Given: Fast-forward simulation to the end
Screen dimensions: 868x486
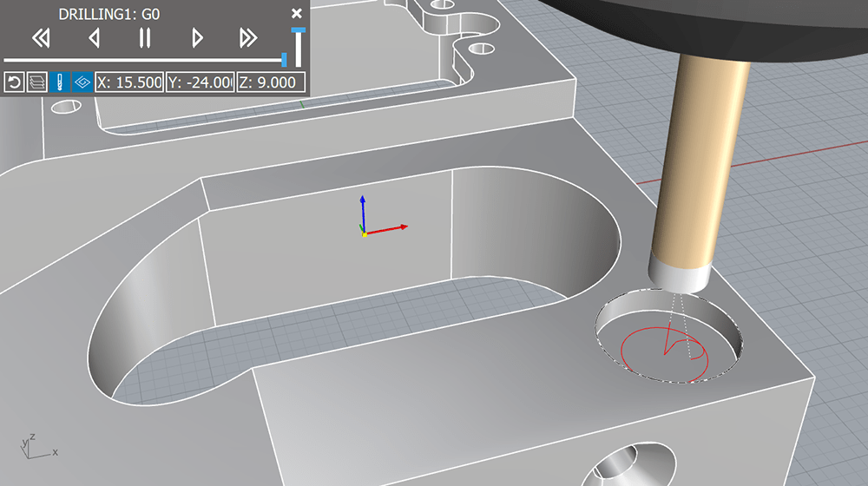Looking at the screenshot, I should [x=248, y=38].
